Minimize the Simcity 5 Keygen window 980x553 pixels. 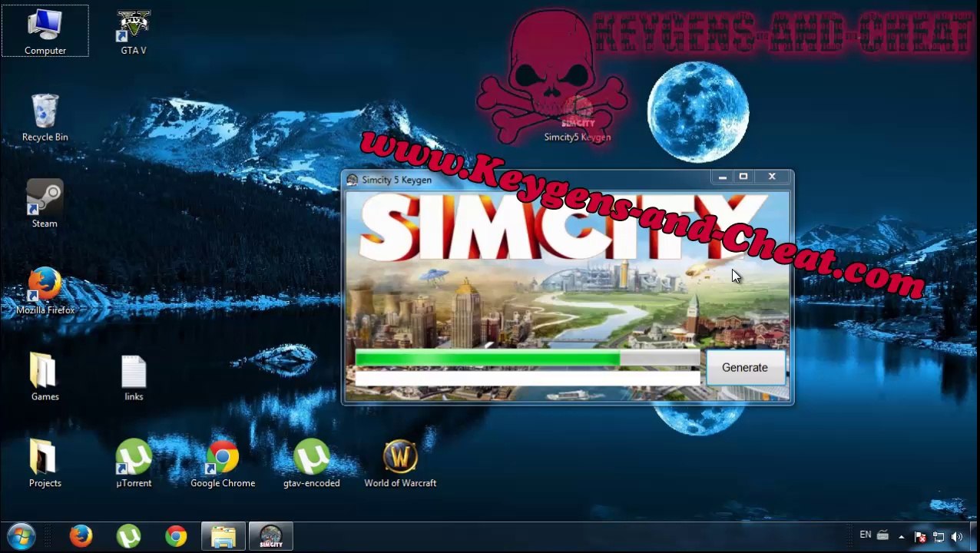click(722, 177)
